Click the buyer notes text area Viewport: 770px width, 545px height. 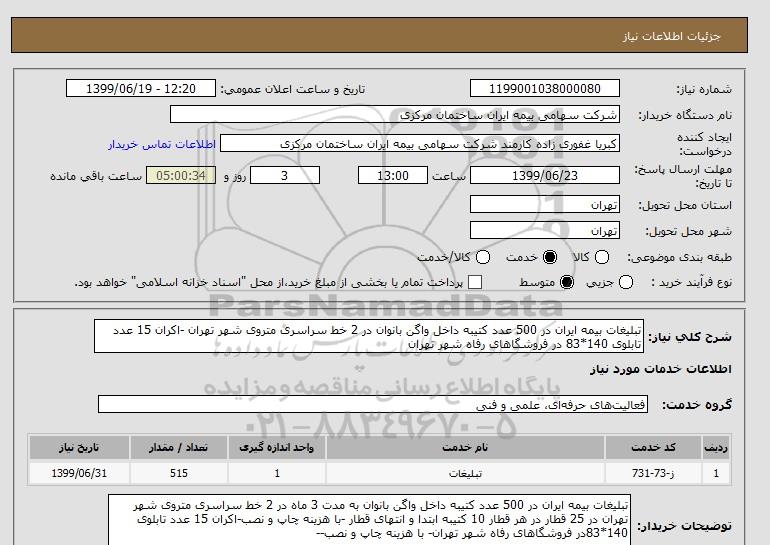coord(369,519)
